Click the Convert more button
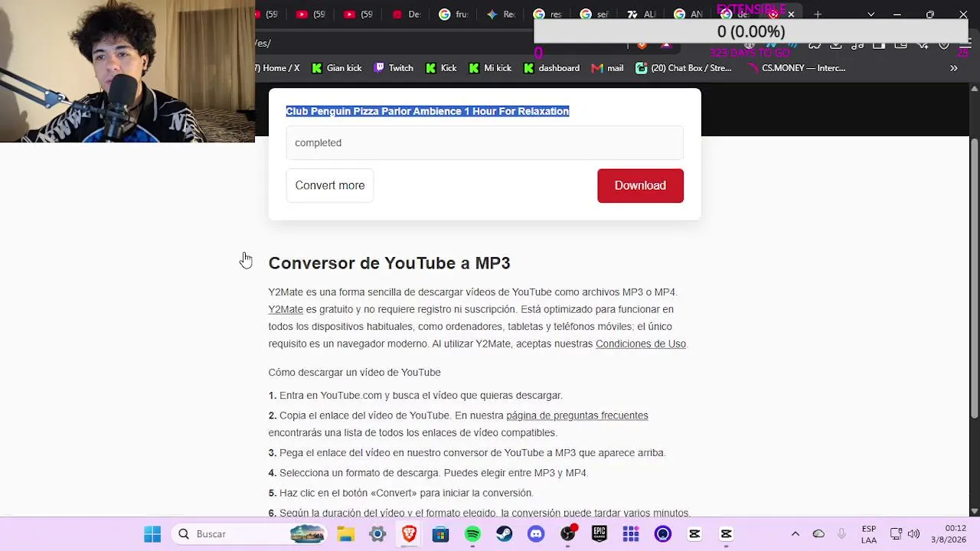The height and width of the screenshot is (551, 980). point(330,185)
